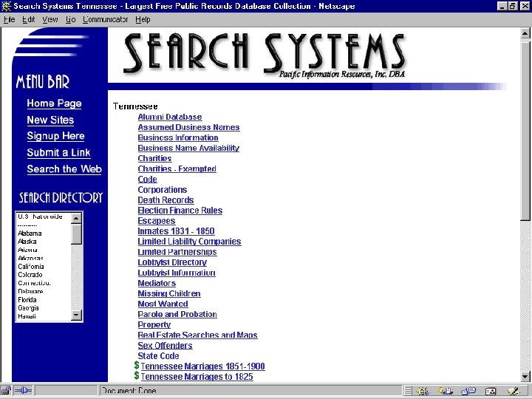532x399 pixels.
Task: Open Address Book icon in component bar
Action: [491, 391]
